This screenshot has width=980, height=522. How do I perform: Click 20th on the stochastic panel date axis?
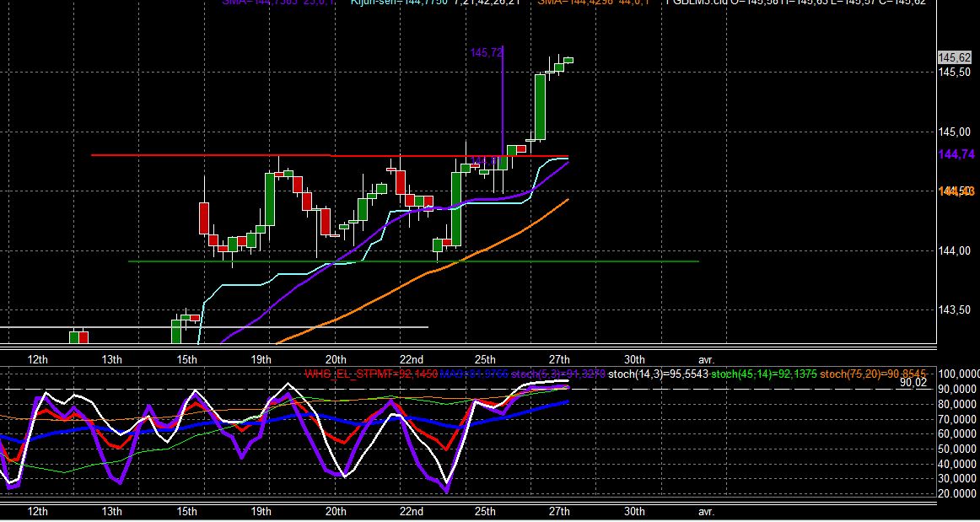point(336,511)
